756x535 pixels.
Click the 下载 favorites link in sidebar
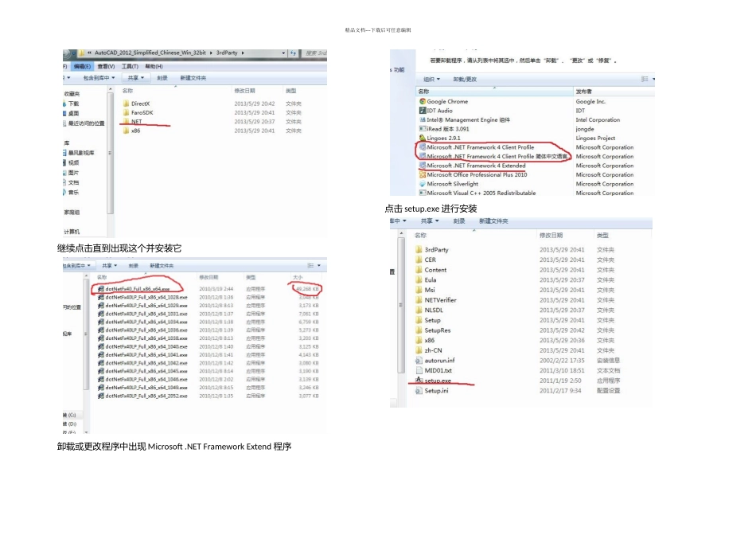click(73, 103)
